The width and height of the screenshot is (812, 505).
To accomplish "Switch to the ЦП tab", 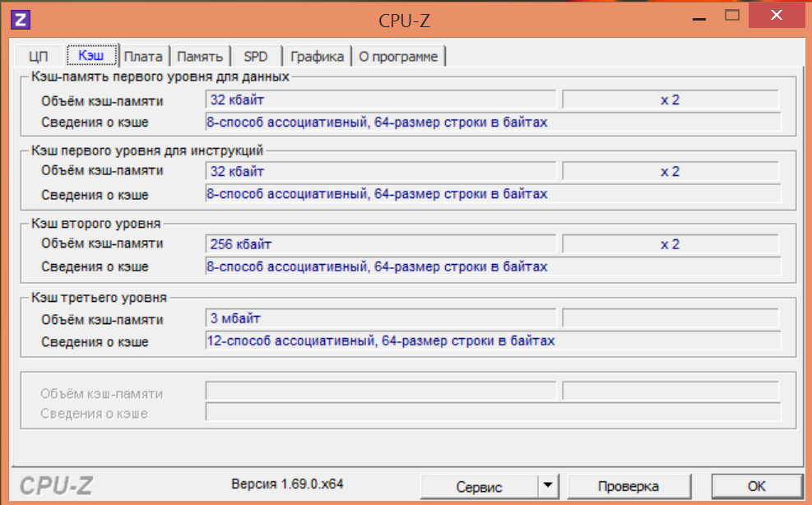I will (39, 57).
